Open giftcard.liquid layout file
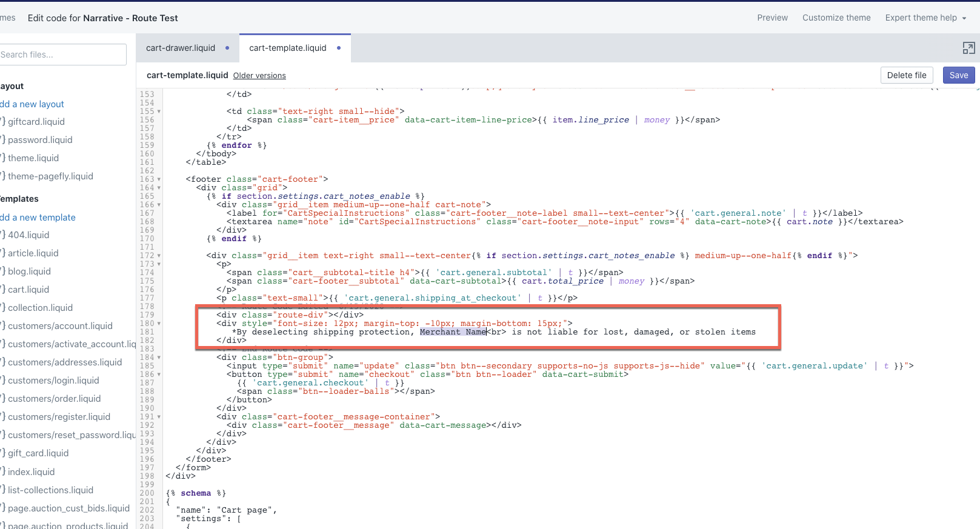Screen dimensions: 980x529 click(x=36, y=122)
